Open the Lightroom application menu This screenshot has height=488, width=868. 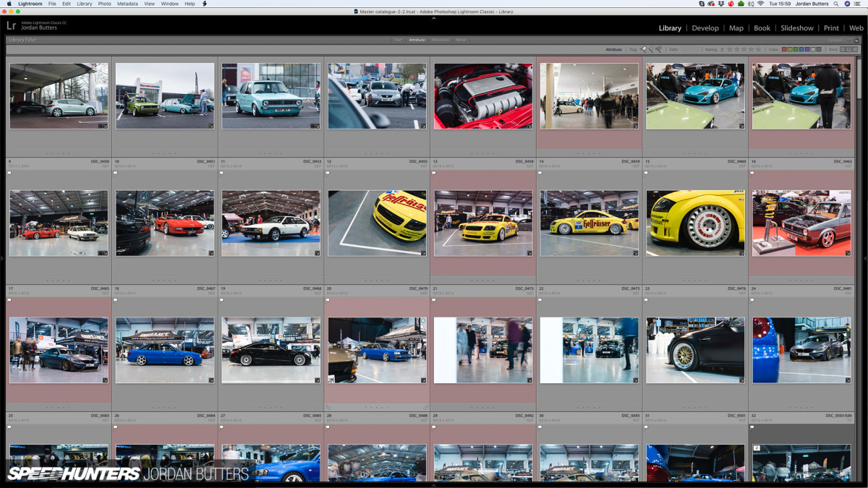click(30, 4)
